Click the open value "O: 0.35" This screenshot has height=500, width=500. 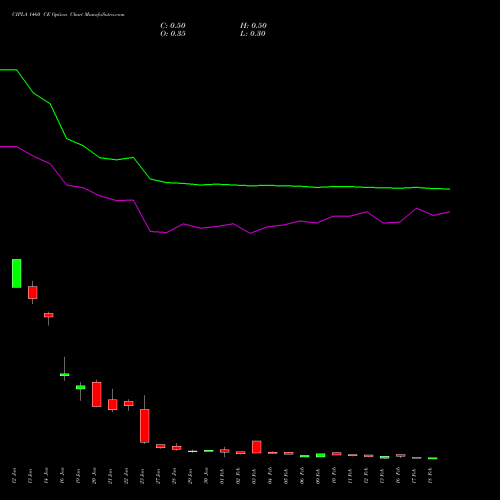click(x=173, y=34)
